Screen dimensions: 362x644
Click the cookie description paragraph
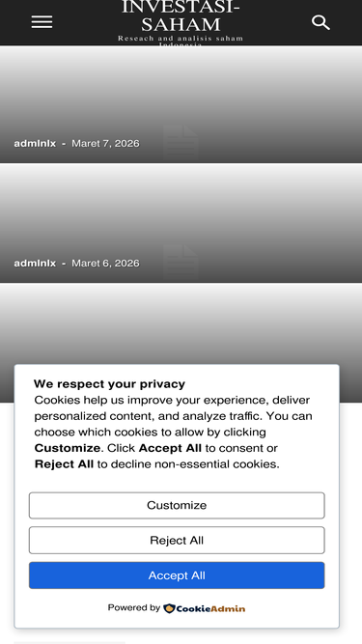coord(173,433)
